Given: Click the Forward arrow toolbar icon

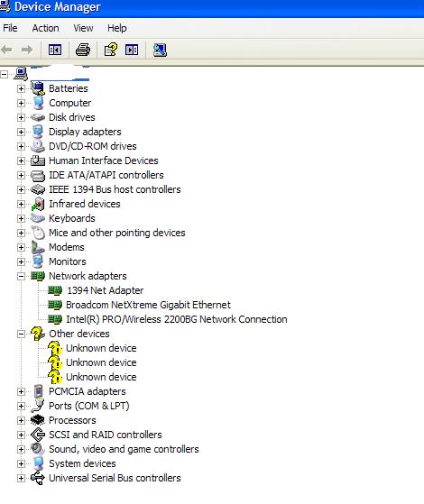Looking at the screenshot, I should click(x=27, y=50).
